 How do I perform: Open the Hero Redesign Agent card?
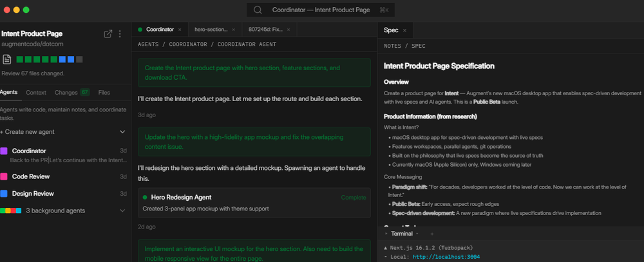click(x=254, y=203)
